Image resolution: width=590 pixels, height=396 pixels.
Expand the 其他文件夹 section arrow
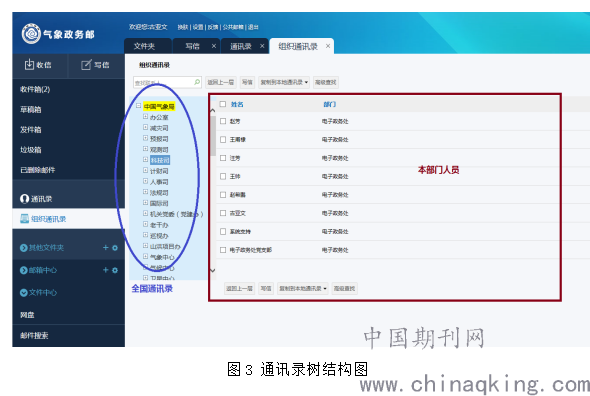(x=24, y=248)
